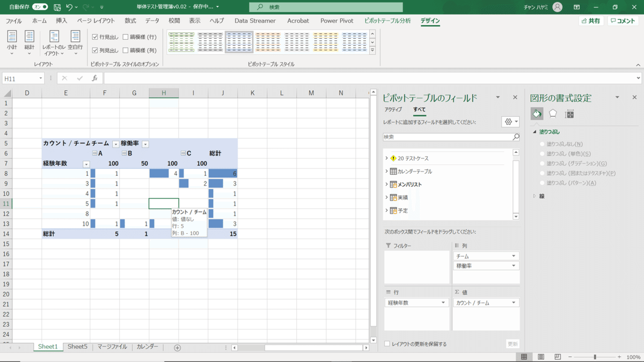Click the user account avatar icon
The height and width of the screenshot is (362, 644).
coord(558,7)
